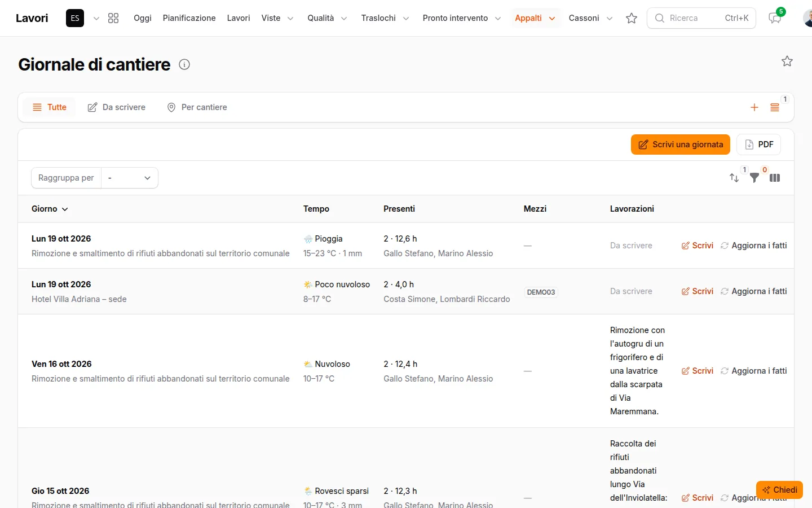The width and height of the screenshot is (812, 508).
Task: Click Aggiorna i fatti in Hotel Villa Adriana row
Action: (754, 291)
